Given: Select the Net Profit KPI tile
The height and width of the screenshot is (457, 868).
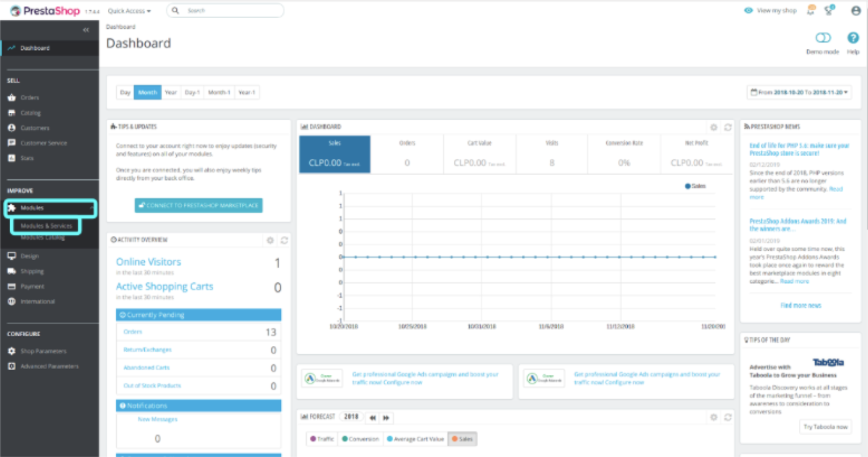Looking at the screenshot, I should [697, 154].
